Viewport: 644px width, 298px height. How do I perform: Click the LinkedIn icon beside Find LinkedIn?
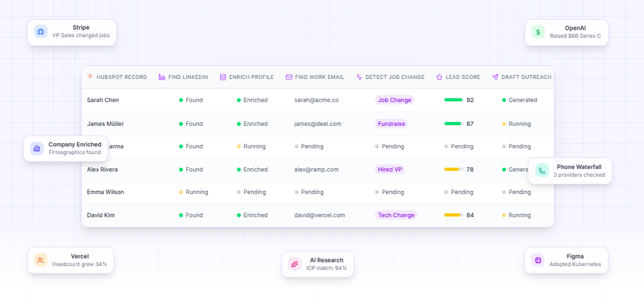[x=162, y=77]
